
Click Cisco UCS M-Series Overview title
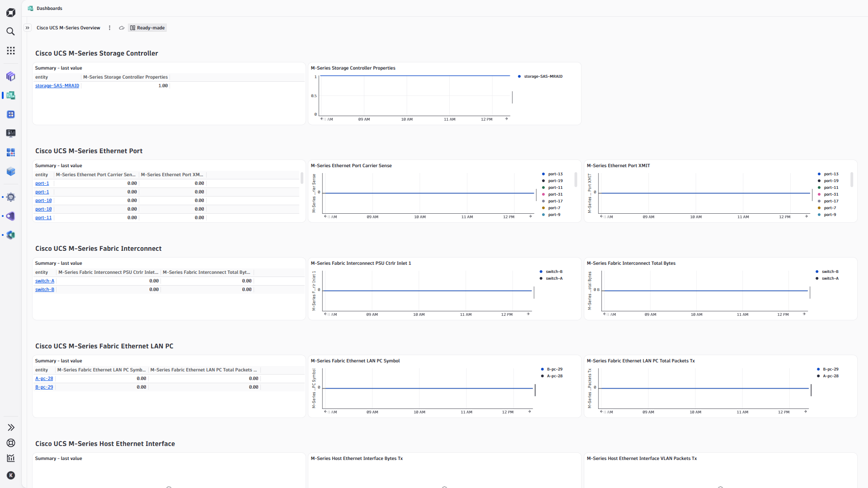pyautogui.click(x=68, y=28)
